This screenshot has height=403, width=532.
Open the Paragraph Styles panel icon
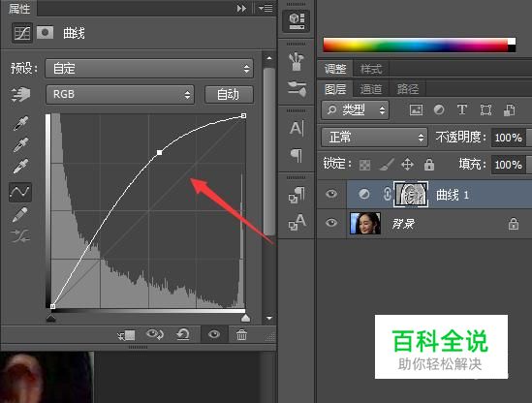297,196
